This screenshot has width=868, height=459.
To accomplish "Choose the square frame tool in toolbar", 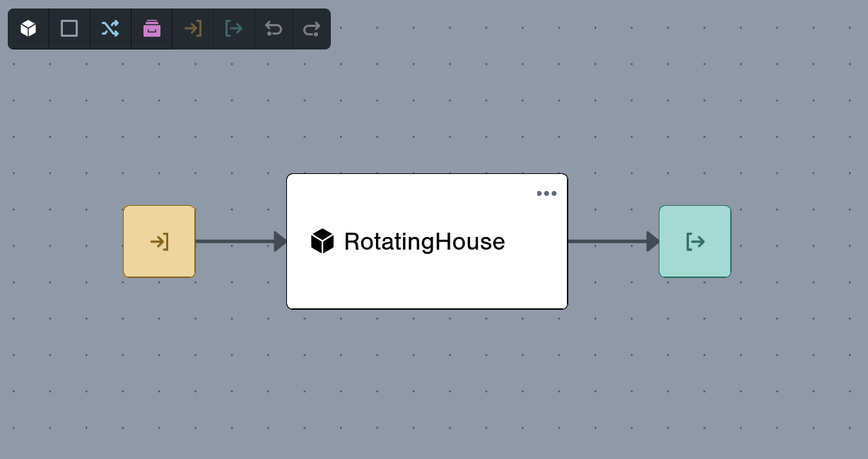I will (69, 29).
